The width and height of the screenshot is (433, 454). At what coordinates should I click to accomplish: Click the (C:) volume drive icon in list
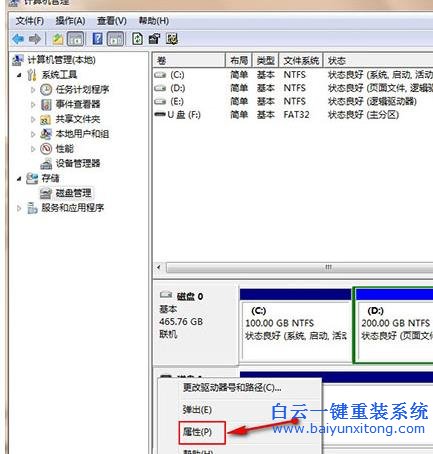[x=160, y=75]
